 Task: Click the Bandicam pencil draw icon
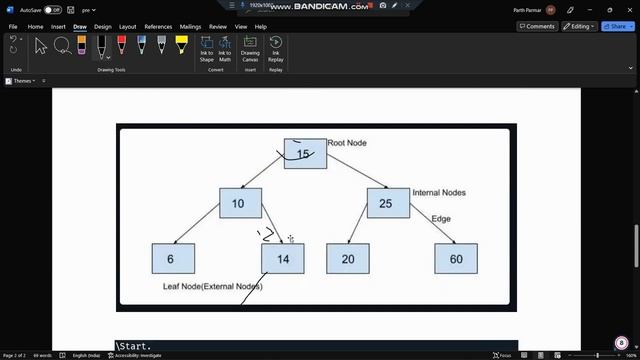[x=395, y=5]
